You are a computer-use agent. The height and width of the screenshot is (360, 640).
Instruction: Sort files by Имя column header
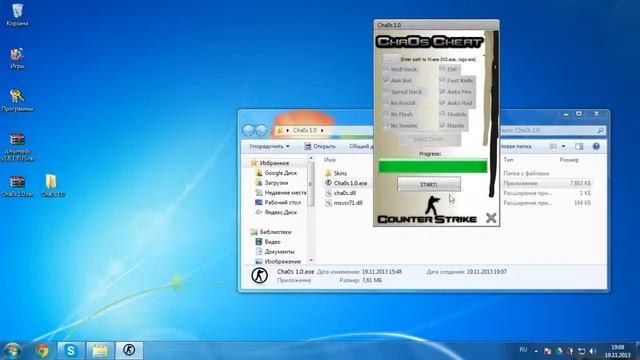point(330,160)
